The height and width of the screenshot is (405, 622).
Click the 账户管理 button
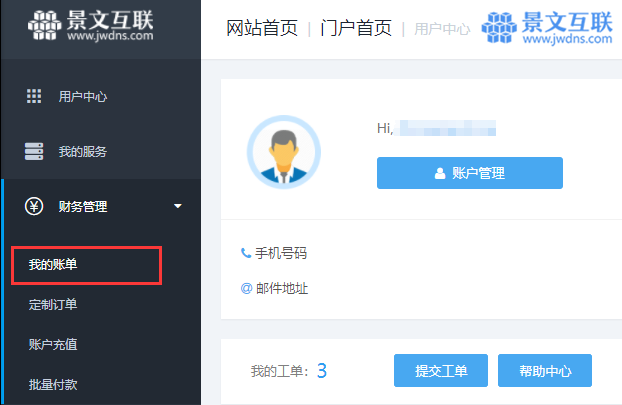[x=470, y=173]
